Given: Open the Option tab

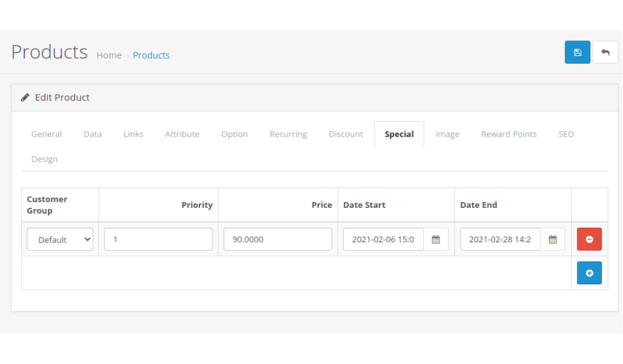Looking at the screenshot, I should click(234, 134).
